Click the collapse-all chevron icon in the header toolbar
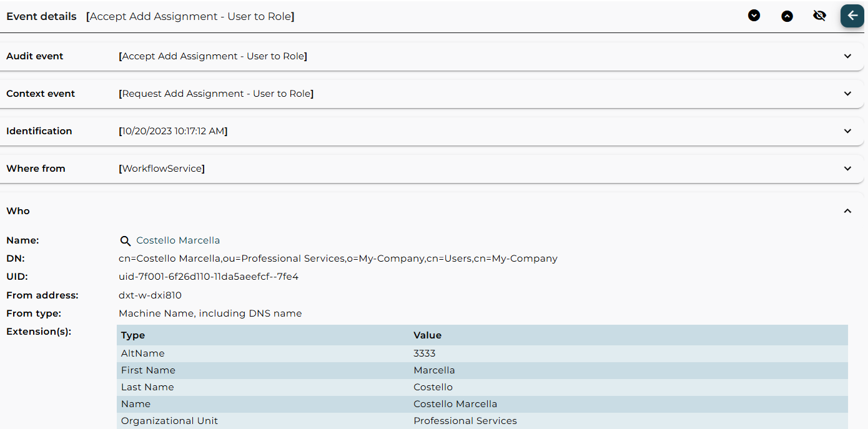 click(787, 16)
